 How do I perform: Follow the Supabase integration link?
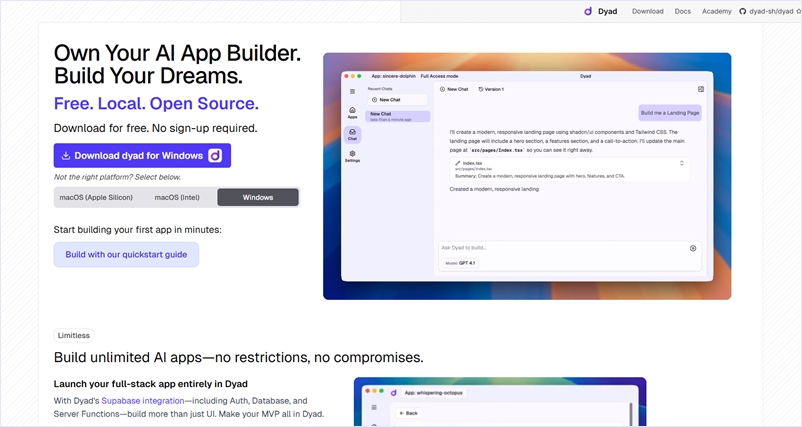click(144, 400)
